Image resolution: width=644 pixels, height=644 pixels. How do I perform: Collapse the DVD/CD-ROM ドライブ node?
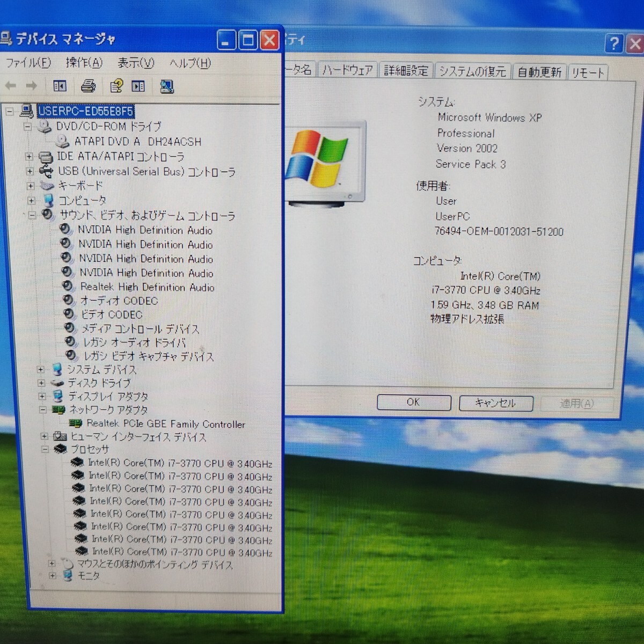pos(27,127)
